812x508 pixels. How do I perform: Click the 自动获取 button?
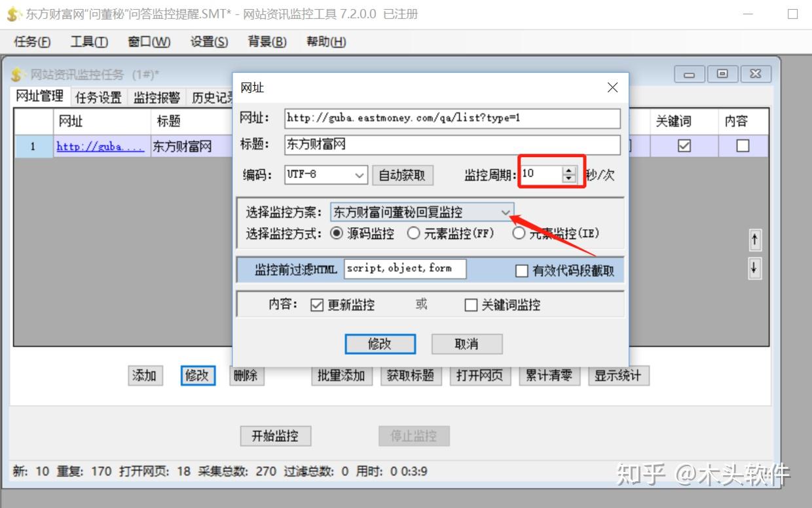tap(402, 175)
